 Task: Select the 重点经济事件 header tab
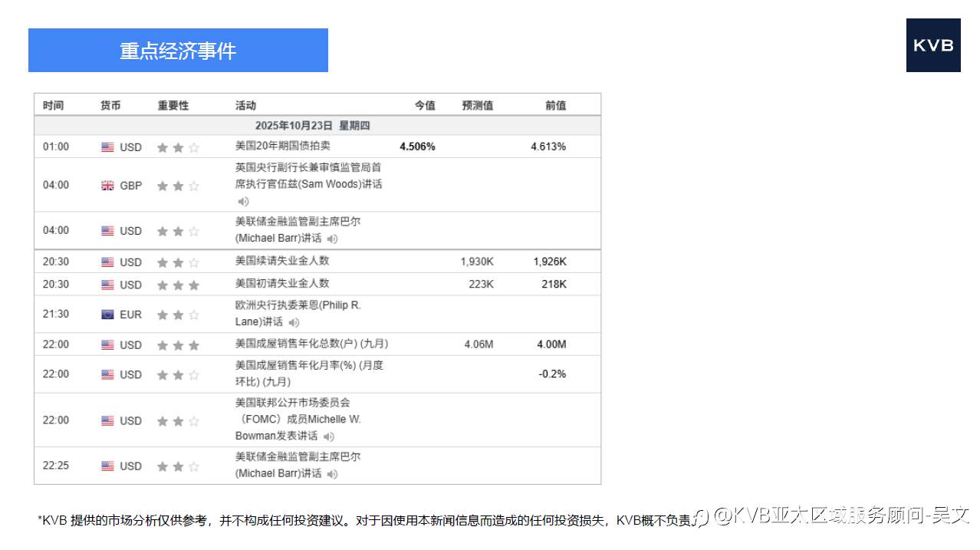tap(178, 50)
